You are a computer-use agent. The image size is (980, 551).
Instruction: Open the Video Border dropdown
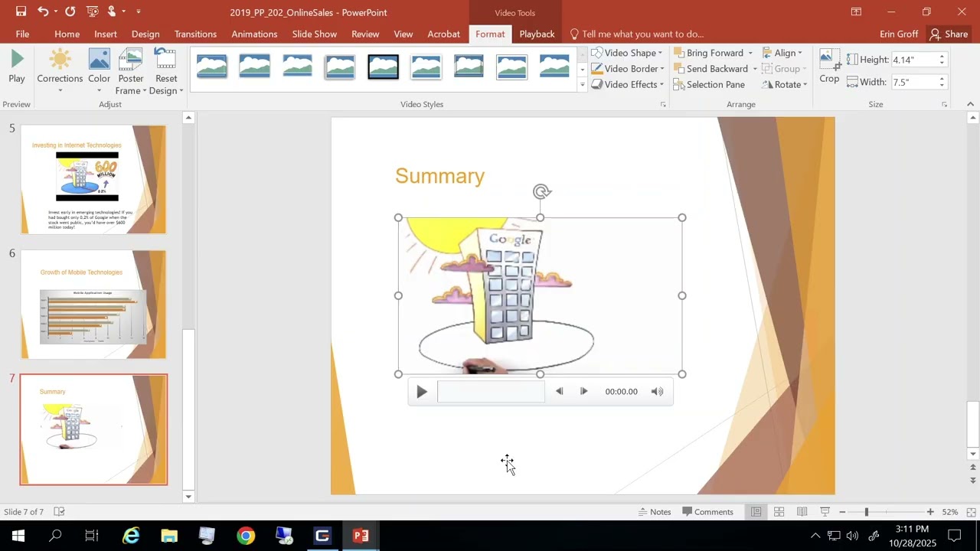[x=628, y=69]
